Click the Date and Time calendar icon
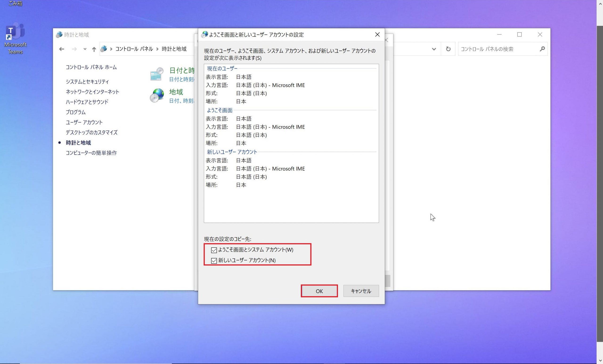The width and height of the screenshot is (603, 364). 157,74
